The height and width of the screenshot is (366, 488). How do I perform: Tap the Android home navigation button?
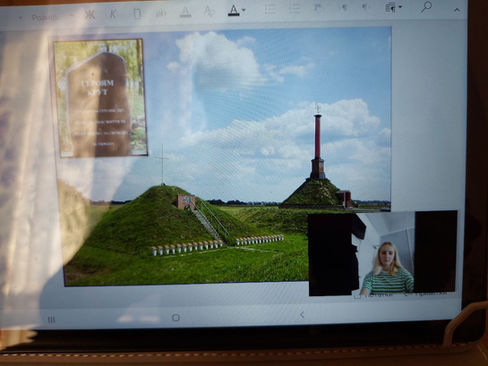click(x=176, y=317)
